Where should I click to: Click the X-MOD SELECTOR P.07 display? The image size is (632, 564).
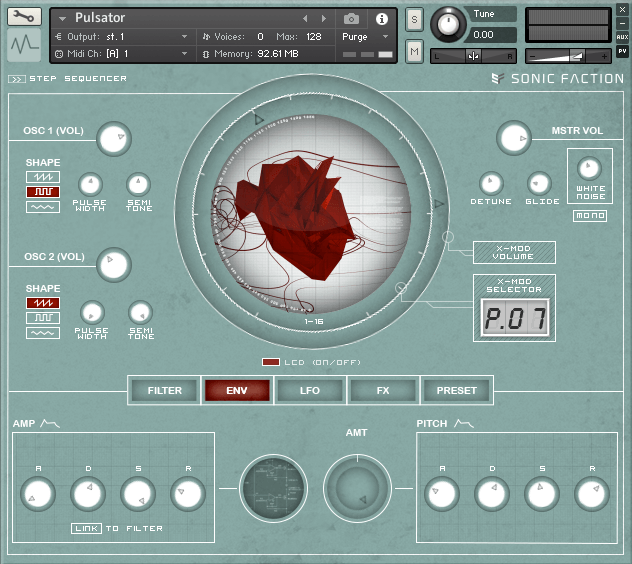point(514,317)
